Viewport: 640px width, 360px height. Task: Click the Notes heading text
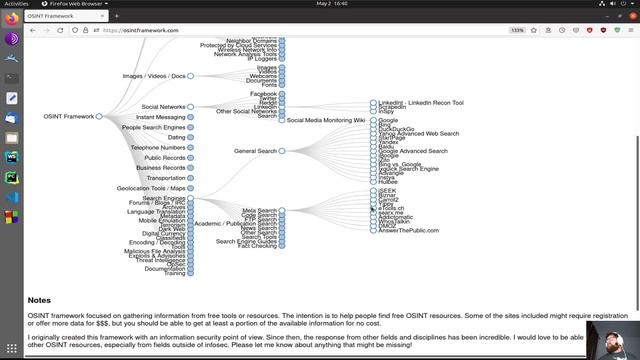pos(39,300)
